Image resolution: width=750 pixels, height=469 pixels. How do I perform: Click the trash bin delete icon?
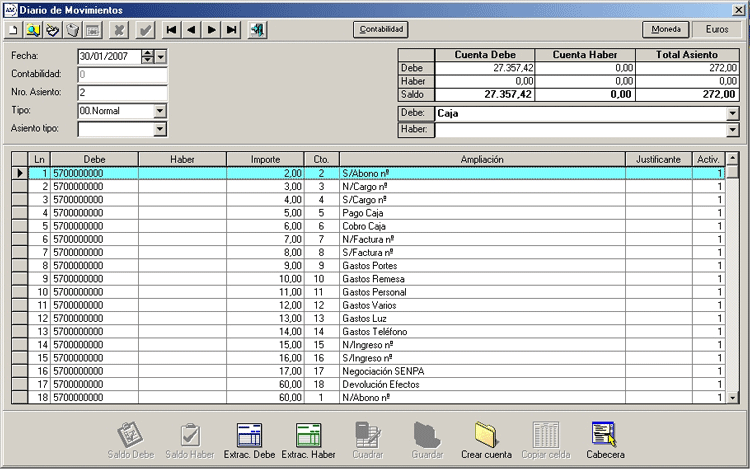pos(72,30)
